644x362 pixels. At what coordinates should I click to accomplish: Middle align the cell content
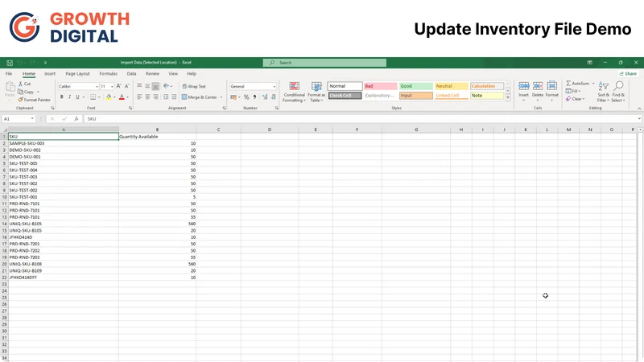147,86
